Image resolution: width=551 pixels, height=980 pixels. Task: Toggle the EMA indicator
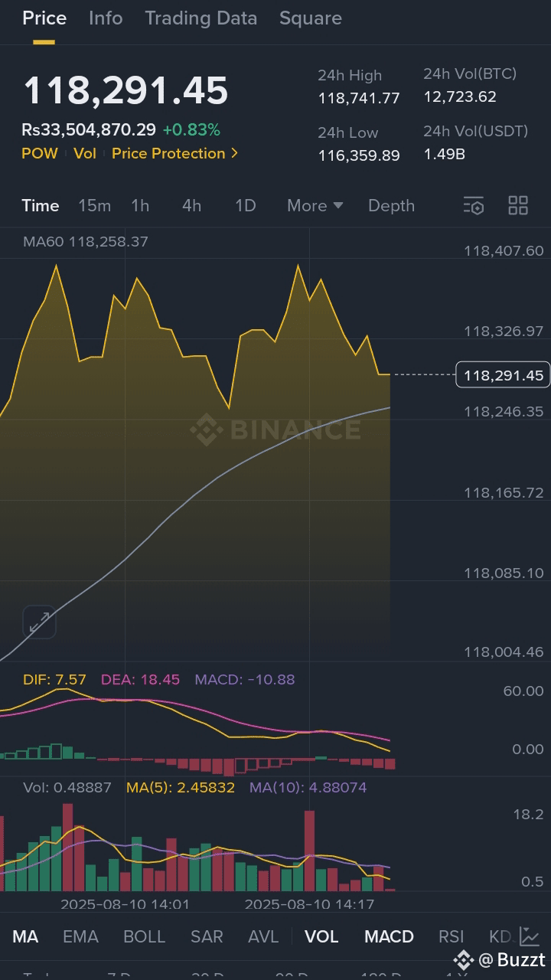coord(80,936)
